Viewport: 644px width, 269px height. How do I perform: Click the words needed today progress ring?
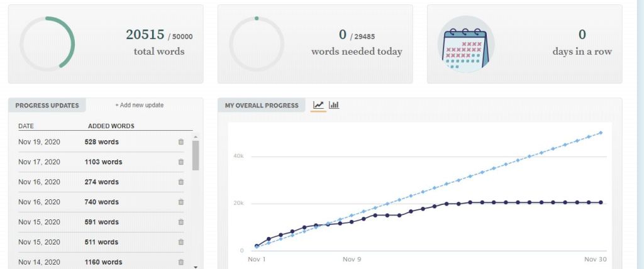(257, 43)
